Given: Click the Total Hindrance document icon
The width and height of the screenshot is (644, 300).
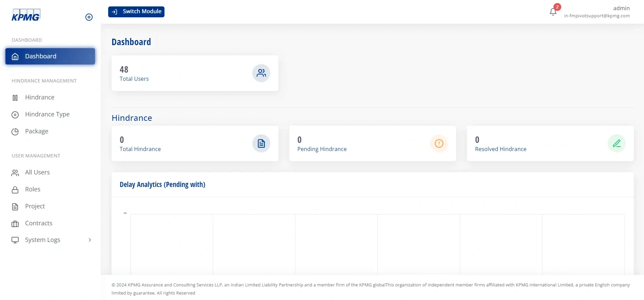Looking at the screenshot, I should [261, 144].
